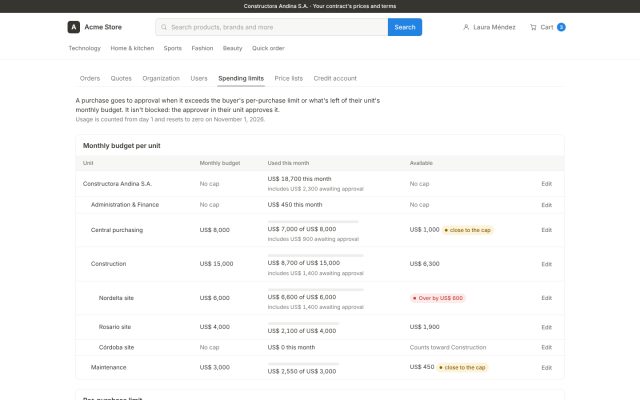The width and height of the screenshot is (640, 400).
Task: Click the Laura Méndez user name
Action: (x=494, y=27)
